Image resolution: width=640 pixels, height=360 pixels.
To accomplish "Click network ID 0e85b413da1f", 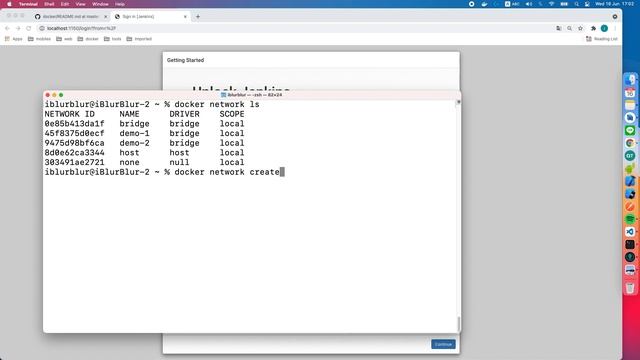I will (x=74, y=124).
